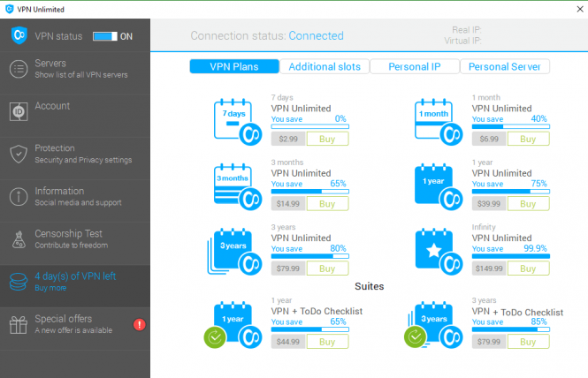Select the 3 years VPN Unlimited calendar icon

tap(234, 252)
